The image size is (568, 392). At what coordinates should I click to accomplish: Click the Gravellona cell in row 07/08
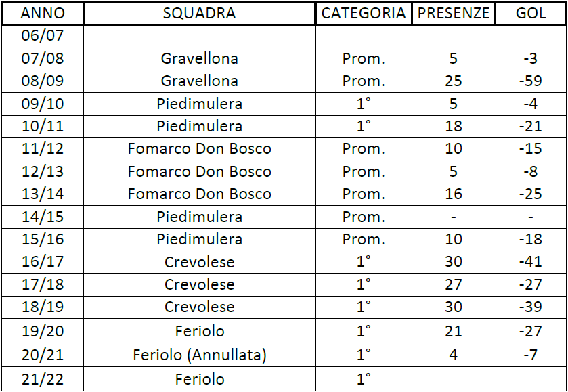coord(199,58)
